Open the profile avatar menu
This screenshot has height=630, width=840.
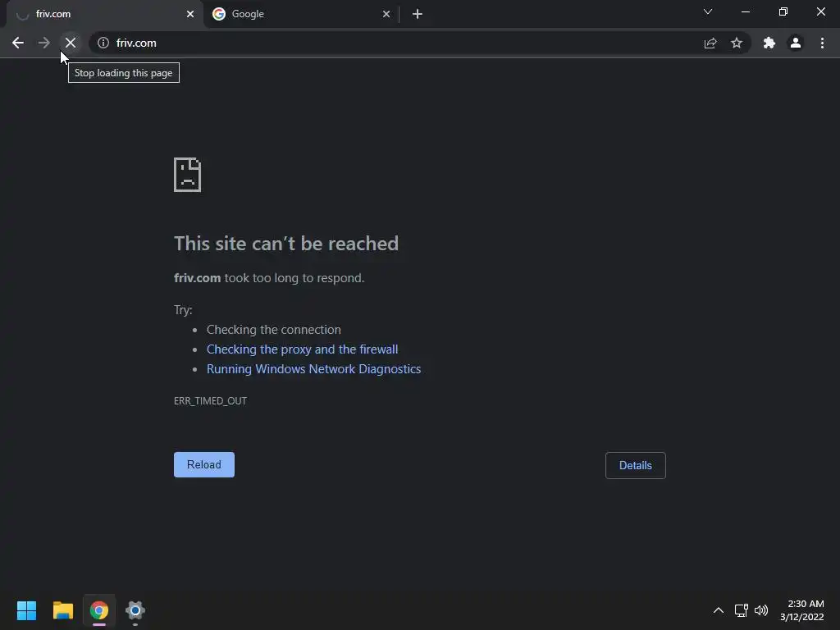pos(796,43)
